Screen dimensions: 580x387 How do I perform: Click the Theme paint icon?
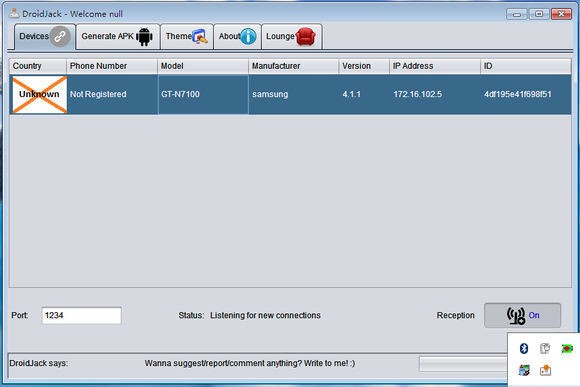pyautogui.click(x=200, y=37)
